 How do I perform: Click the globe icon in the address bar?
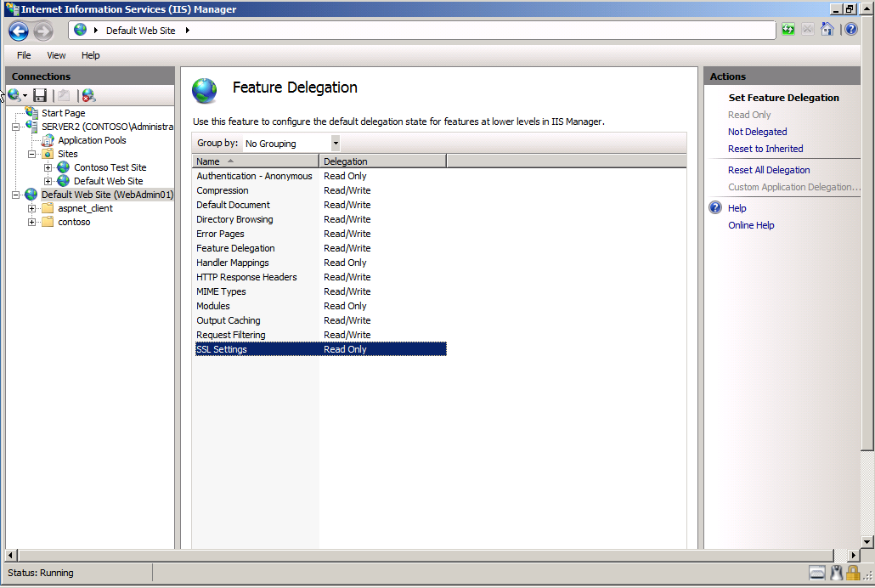point(81,30)
